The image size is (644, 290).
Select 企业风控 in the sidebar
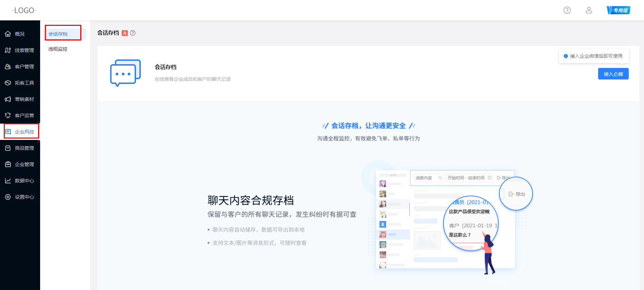[24, 132]
